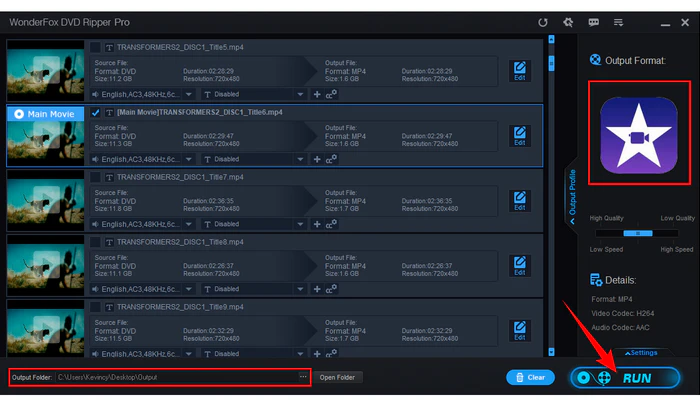Click the Open Folder button

[x=337, y=378]
